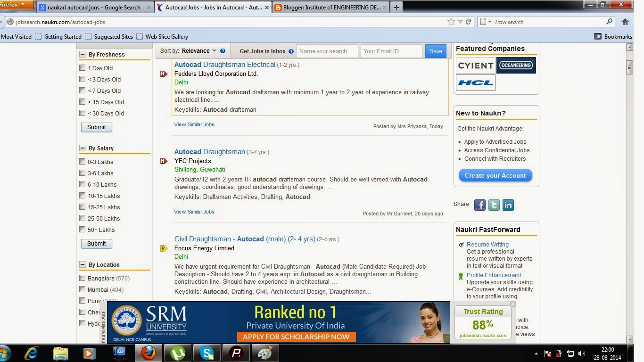644x362 pixels.
Task: Click the Oceaneering company logo
Action: click(x=516, y=66)
